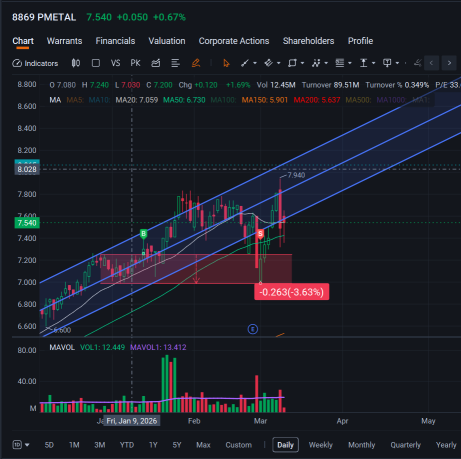Click the orange pencil drawing icon
This screenshot has width=461, height=459.
tap(196, 63)
